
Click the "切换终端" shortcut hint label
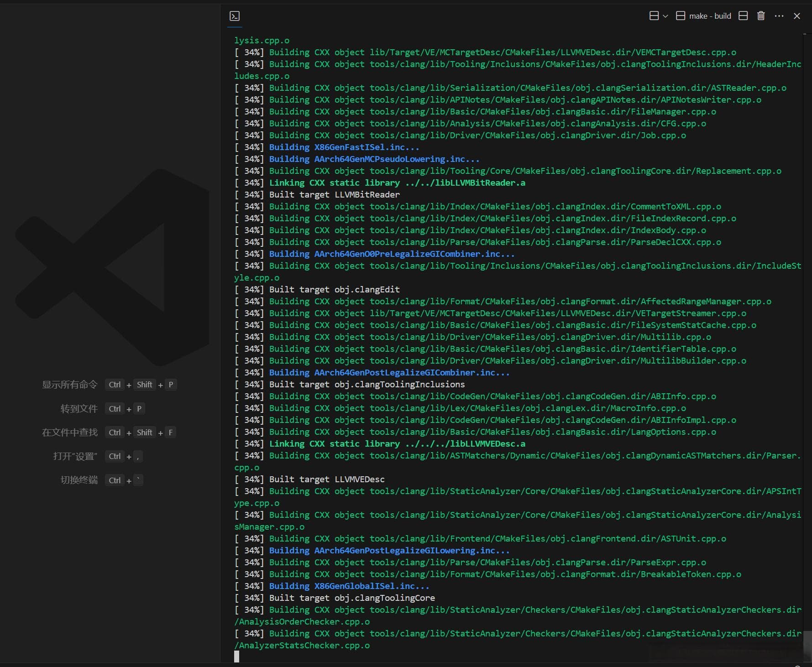79,480
